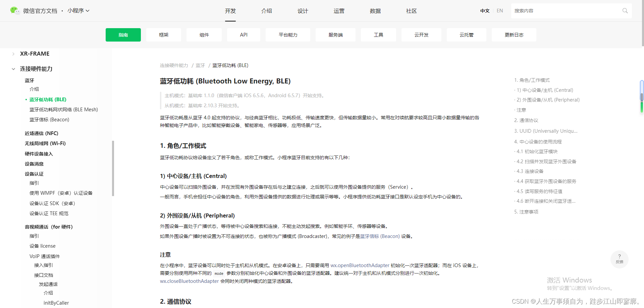Open 设备认证 SDK（安卓） item
Viewport: 644px width, 308px height.
point(52,203)
